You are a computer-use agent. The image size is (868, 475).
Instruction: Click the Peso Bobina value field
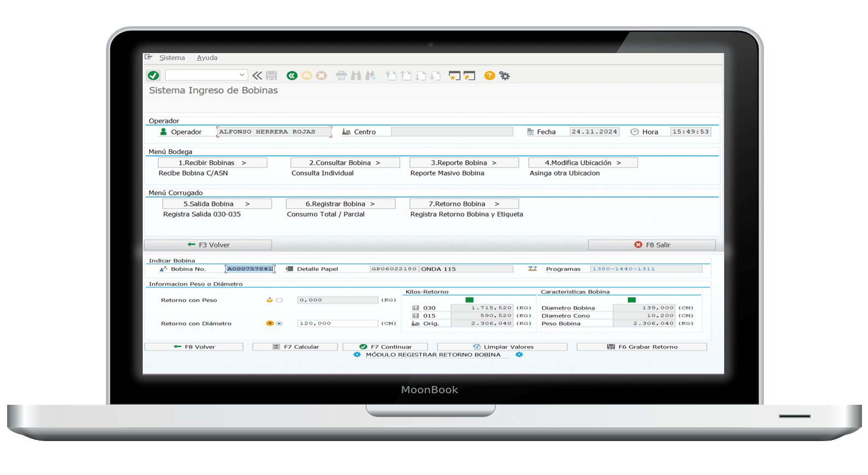[644, 323]
